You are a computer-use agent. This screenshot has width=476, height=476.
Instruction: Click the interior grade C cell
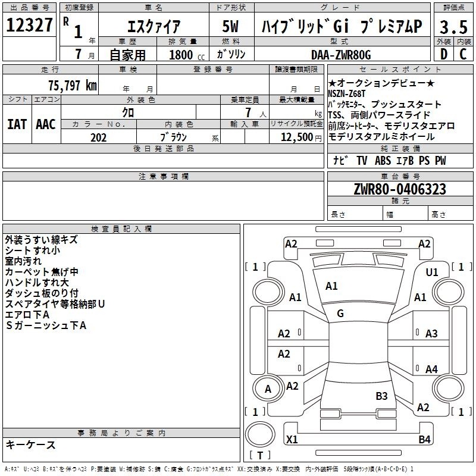[464, 54]
